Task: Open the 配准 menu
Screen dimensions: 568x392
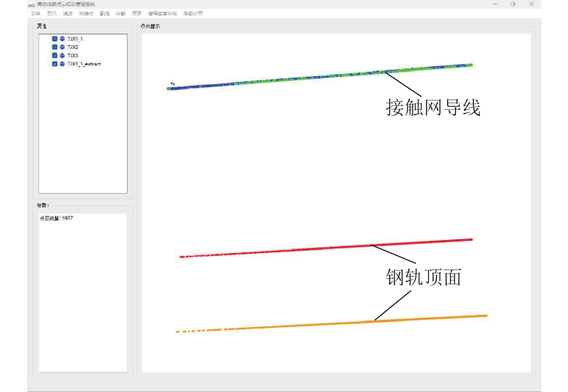Action: 105,14
